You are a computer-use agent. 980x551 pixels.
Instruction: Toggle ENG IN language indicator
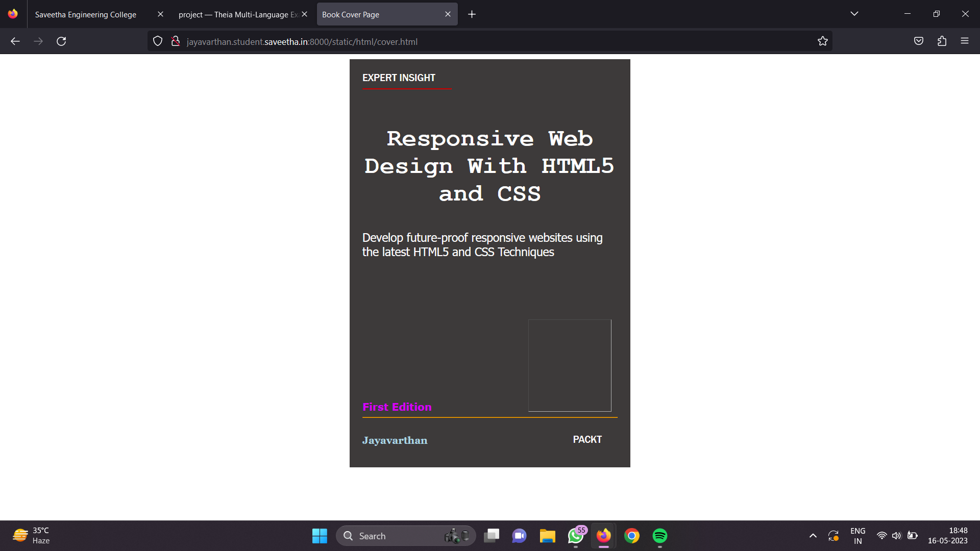click(857, 536)
